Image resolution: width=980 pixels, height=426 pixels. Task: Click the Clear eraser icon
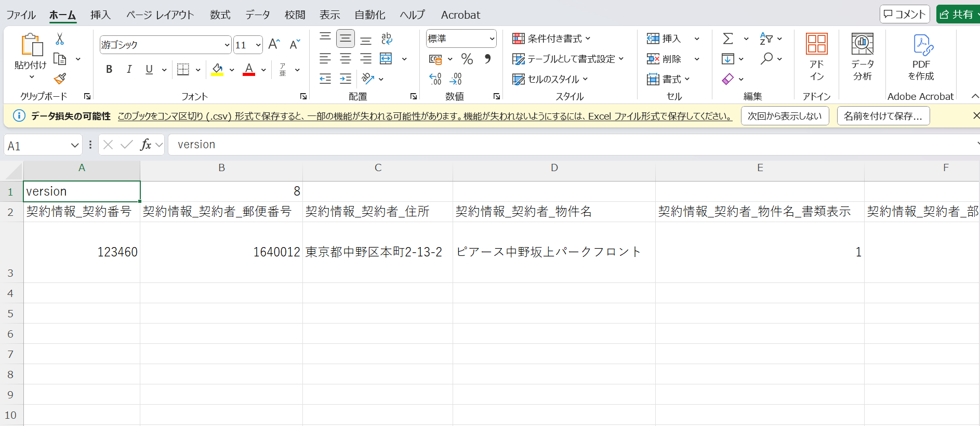(x=728, y=79)
